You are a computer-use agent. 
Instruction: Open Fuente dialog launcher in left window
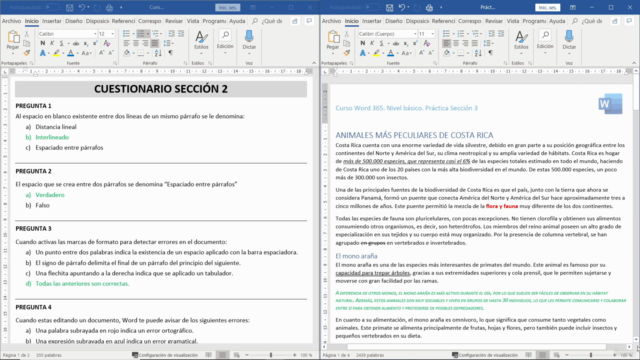[115, 63]
